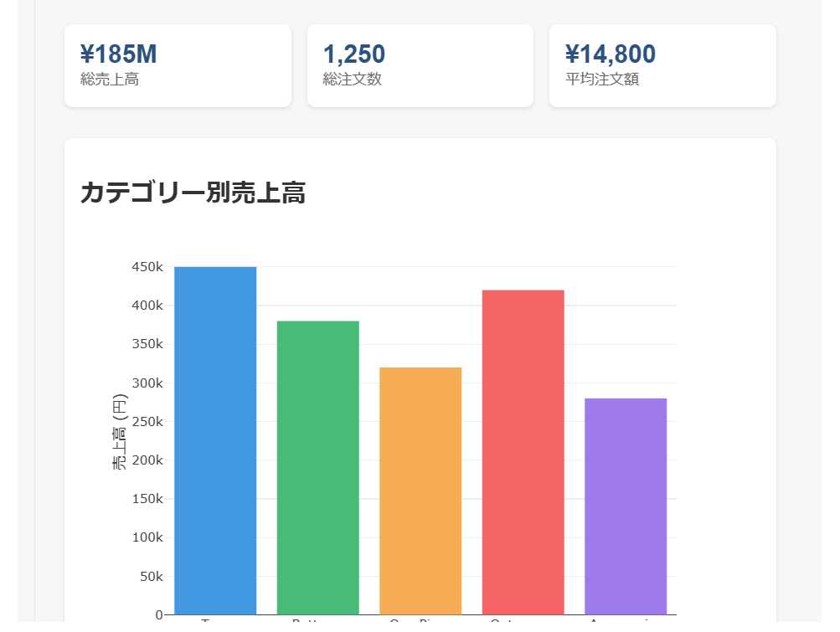This screenshot has height=632, width=840.
Task: Select the 100k y-axis tick label
Action: point(147,537)
